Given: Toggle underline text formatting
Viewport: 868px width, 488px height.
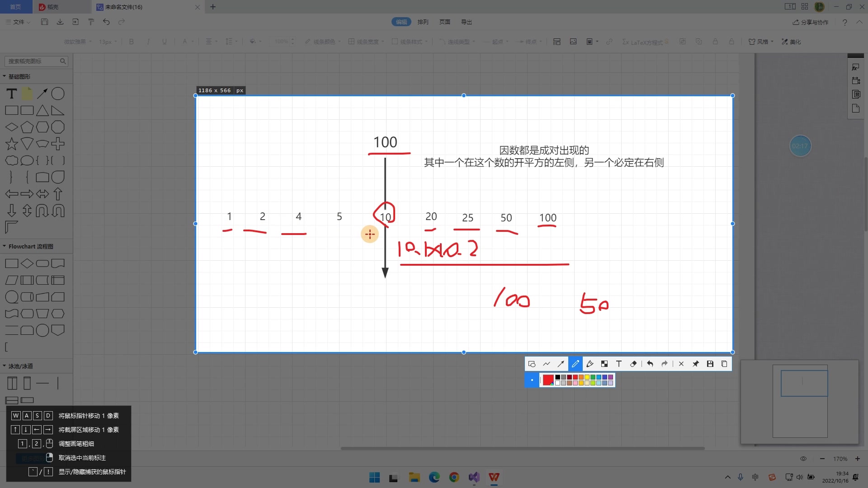Looking at the screenshot, I should coord(164,42).
